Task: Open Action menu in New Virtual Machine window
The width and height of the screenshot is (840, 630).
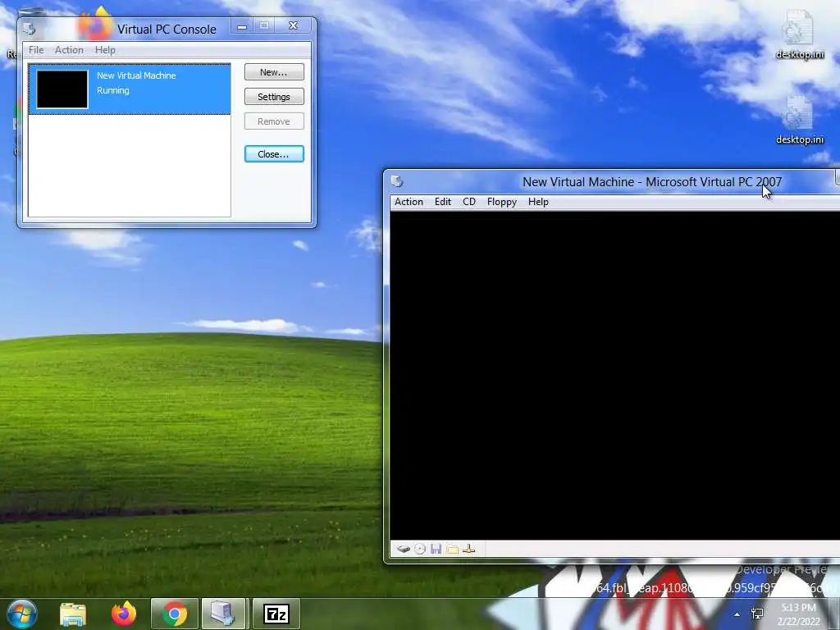Action: click(x=409, y=202)
